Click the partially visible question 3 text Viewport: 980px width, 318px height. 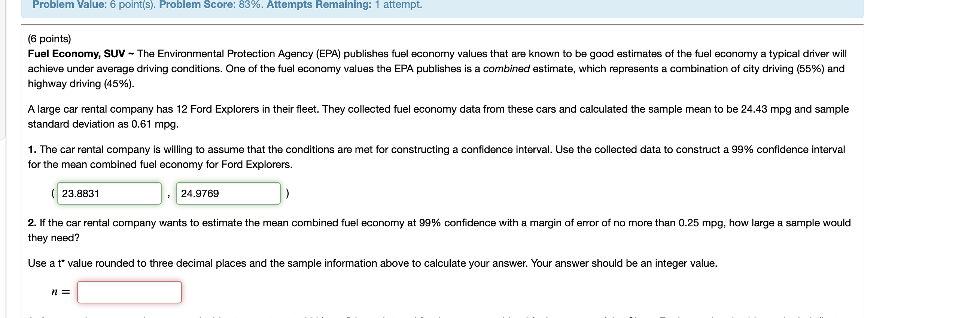coord(438,316)
